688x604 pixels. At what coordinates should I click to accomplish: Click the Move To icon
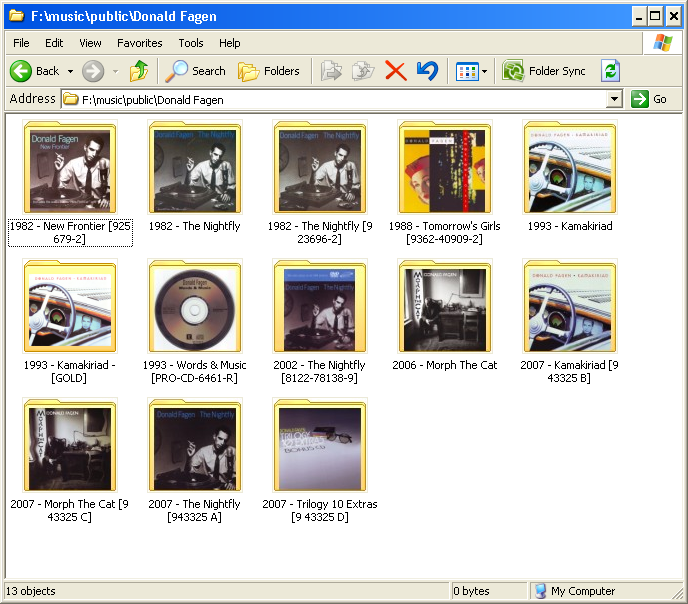pyautogui.click(x=331, y=71)
